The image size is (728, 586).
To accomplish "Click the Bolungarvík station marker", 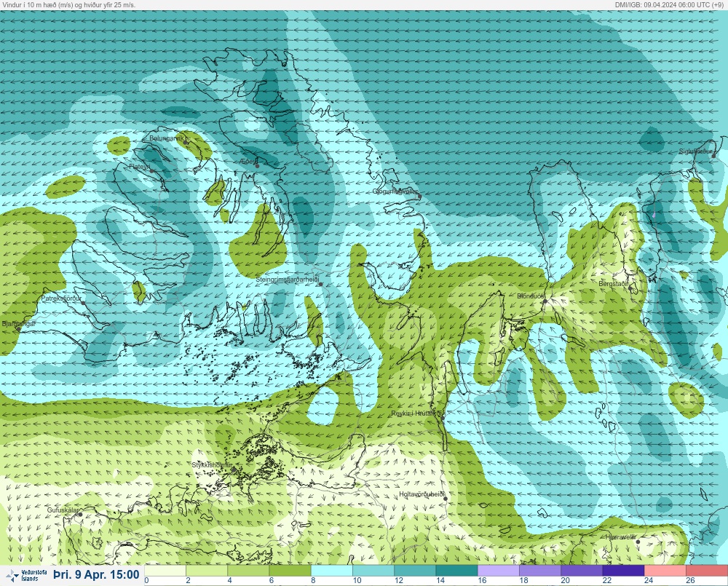I will click(186, 143).
